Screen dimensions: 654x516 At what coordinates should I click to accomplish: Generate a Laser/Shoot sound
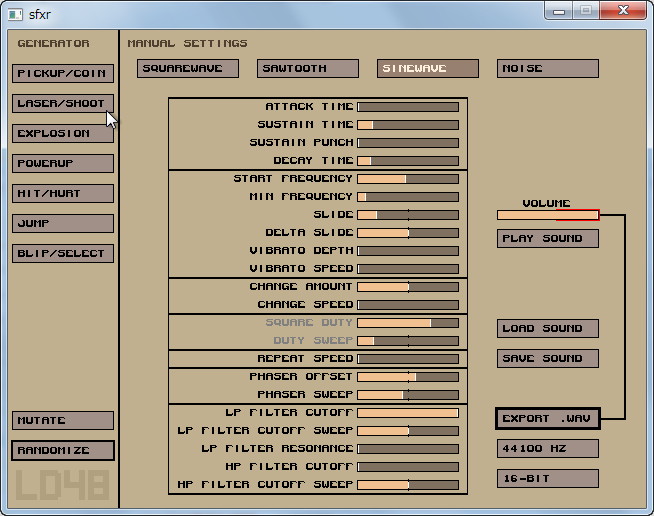(63, 103)
